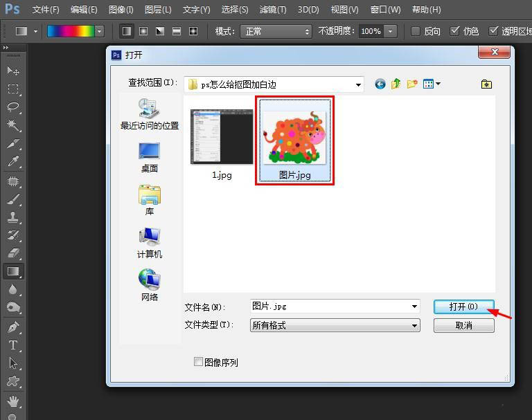Click the 打开(O) button

[463, 307]
